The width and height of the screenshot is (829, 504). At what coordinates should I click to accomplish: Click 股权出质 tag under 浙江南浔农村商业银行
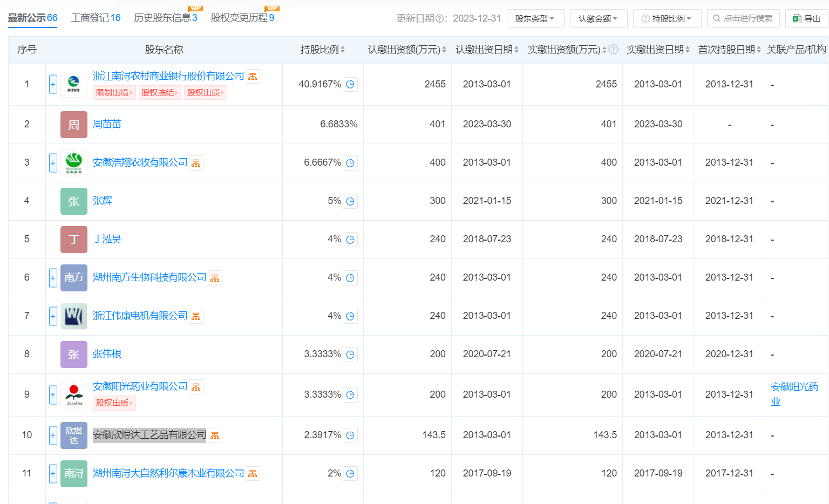[205, 93]
